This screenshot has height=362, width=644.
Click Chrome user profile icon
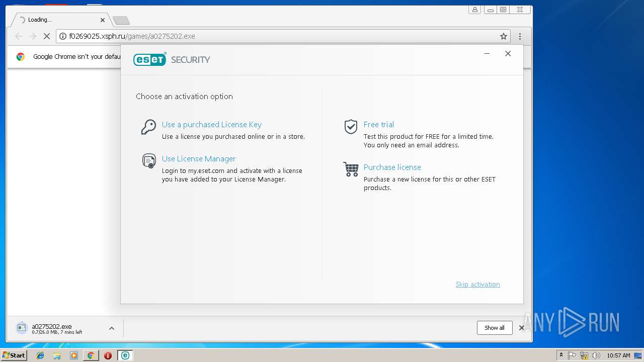474,10
